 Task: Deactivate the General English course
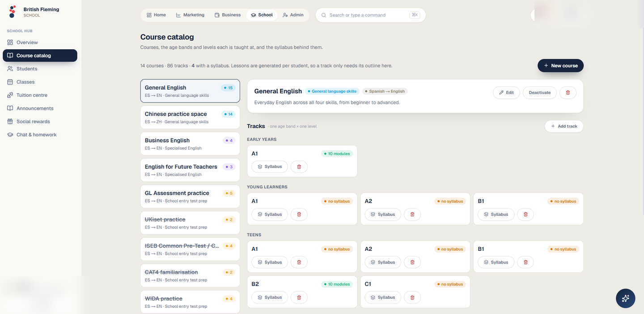[540, 92]
